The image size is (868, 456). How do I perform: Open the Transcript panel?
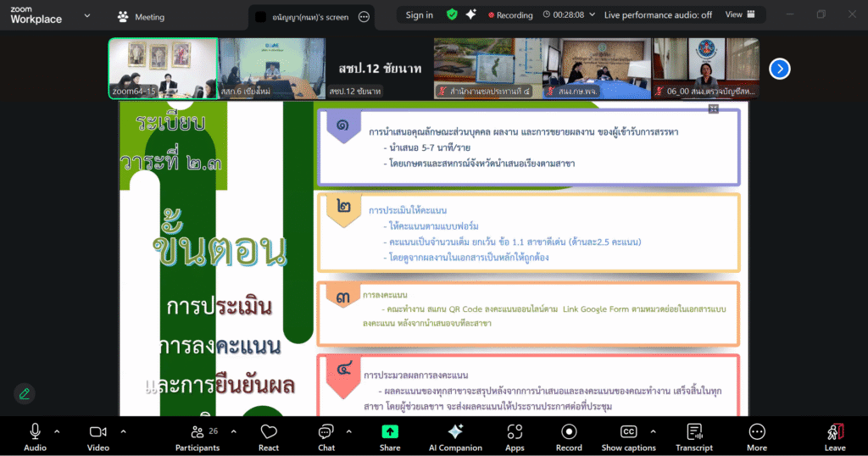(x=694, y=436)
